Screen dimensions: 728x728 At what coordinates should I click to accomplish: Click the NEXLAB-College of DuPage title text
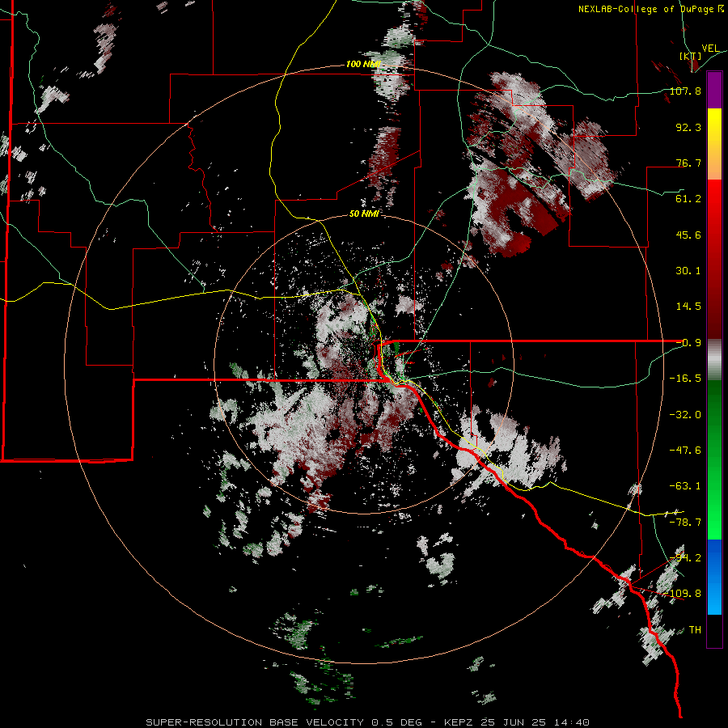[650, 9]
